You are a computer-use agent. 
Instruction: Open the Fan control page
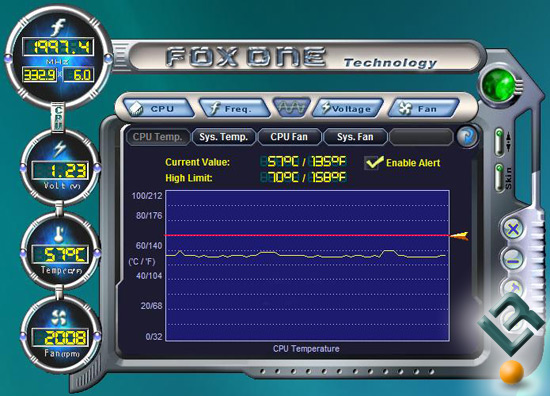coord(424,108)
